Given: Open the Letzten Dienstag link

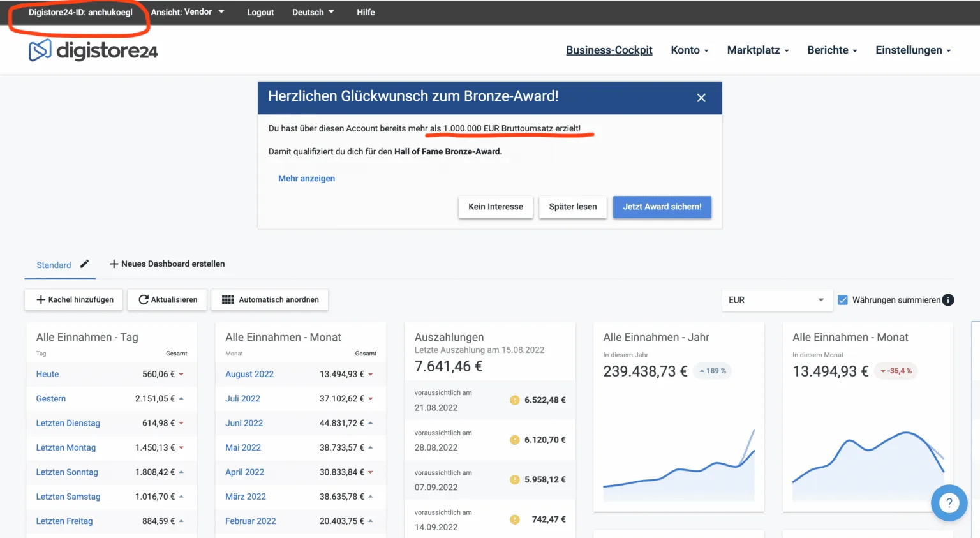Looking at the screenshot, I should click(68, 423).
